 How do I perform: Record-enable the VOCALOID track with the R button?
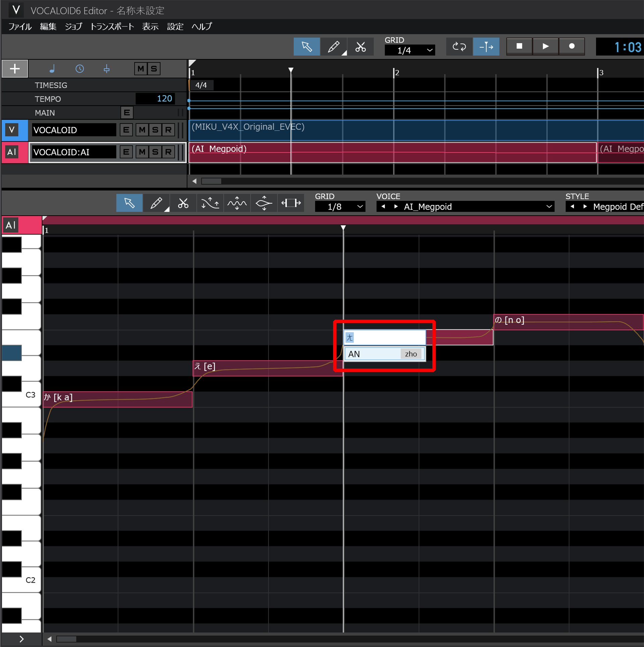[168, 130]
